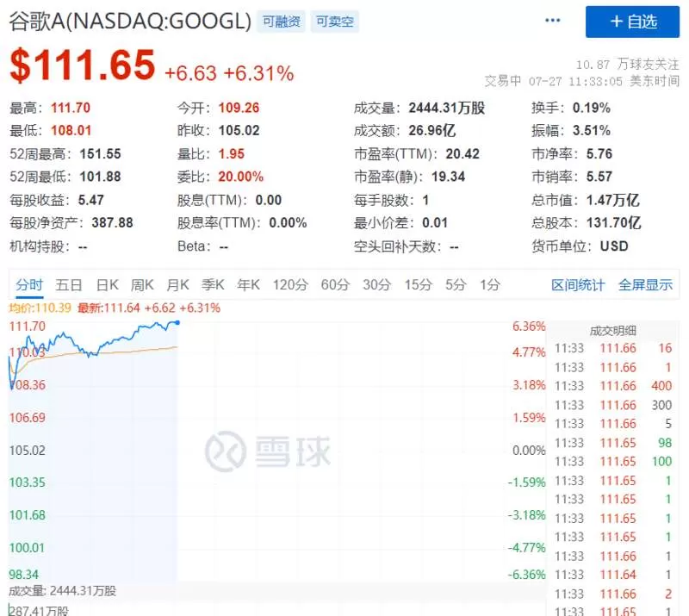Open the 5分 chart view
Viewport: 689px width, 616px height.
coord(456,285)
